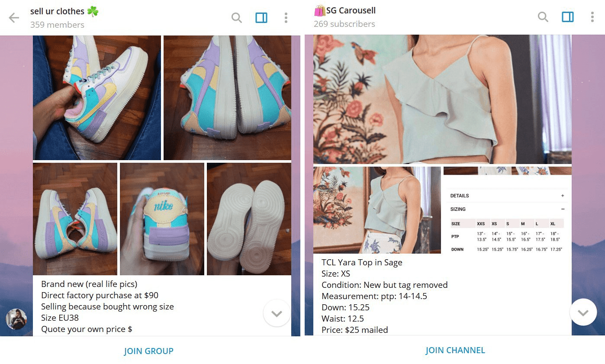Open photo of sneaker soles
Screen dimensions: 605x364
[x=249, y=219]
